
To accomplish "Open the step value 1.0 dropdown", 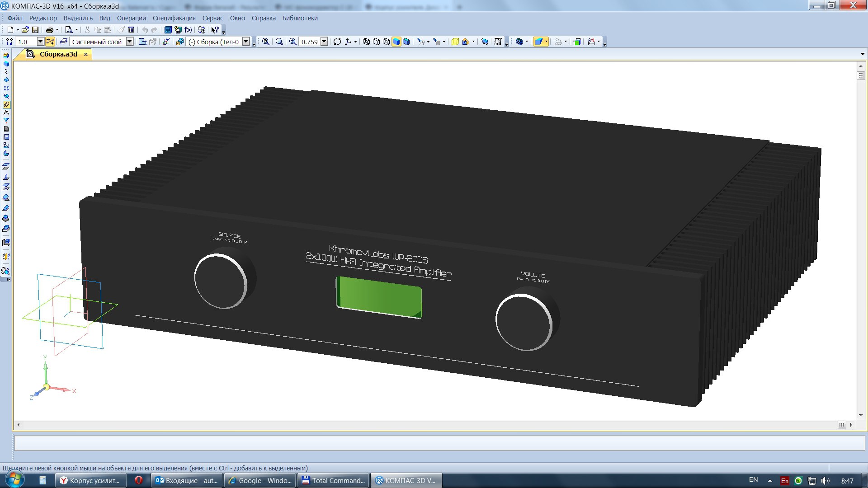I will pyautogui.click(x=40, y=42).
